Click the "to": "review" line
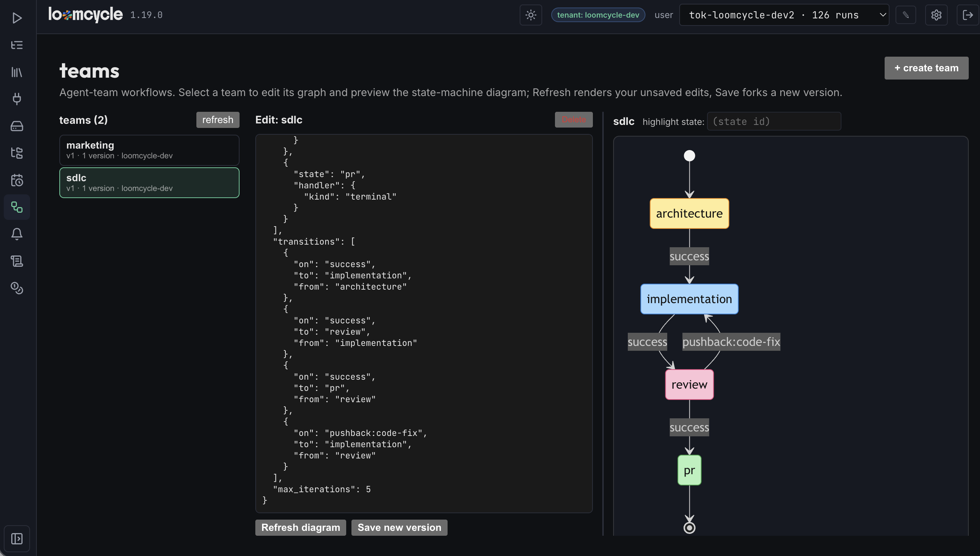 332,332
